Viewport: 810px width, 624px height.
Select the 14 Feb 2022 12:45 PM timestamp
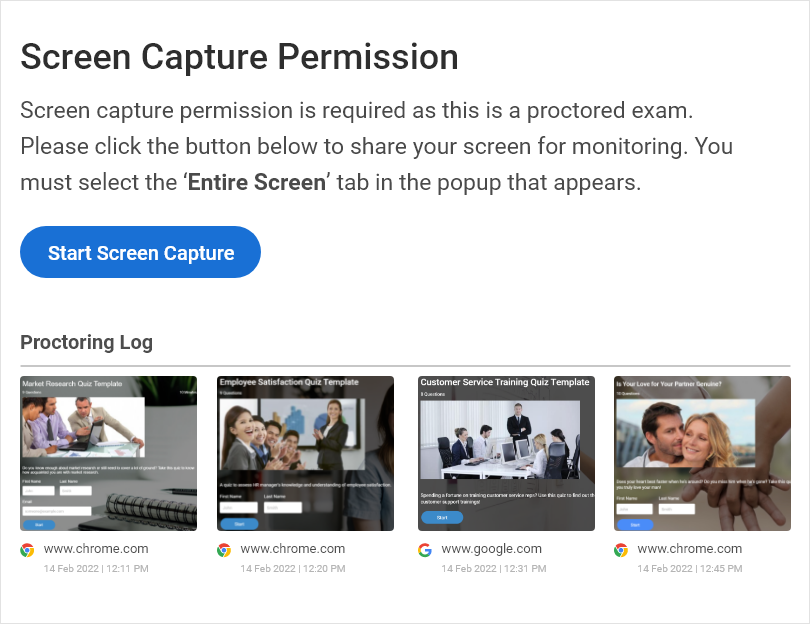point(690,568)
